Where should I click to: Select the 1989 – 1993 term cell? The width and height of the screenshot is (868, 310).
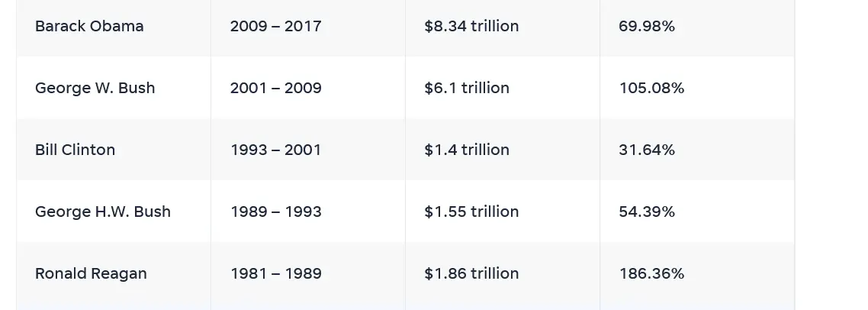click(275, 212)
